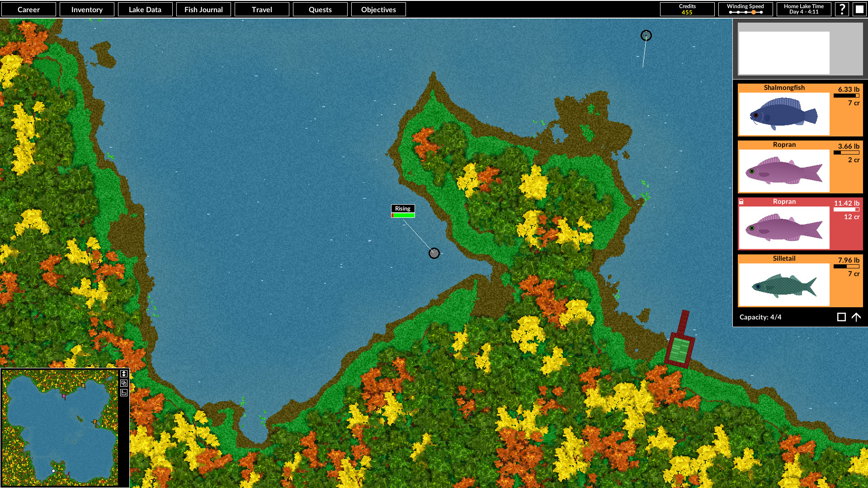Select the Shalmongfish catch card

800,110
